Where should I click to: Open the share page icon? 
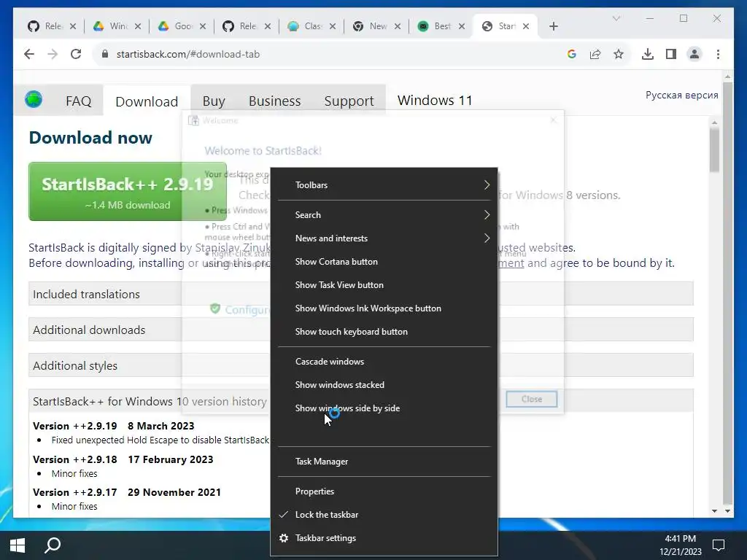tap(595, 54)
